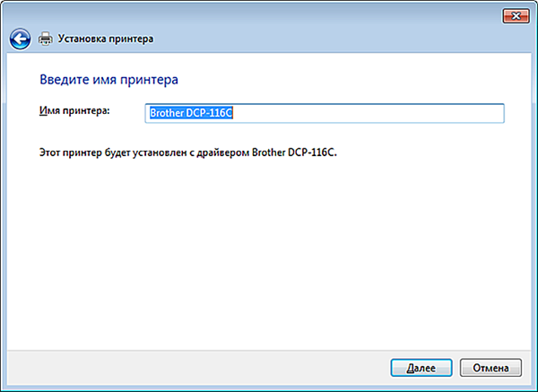
Task: Click the Имя принтера: label
Action: point(74,111)
